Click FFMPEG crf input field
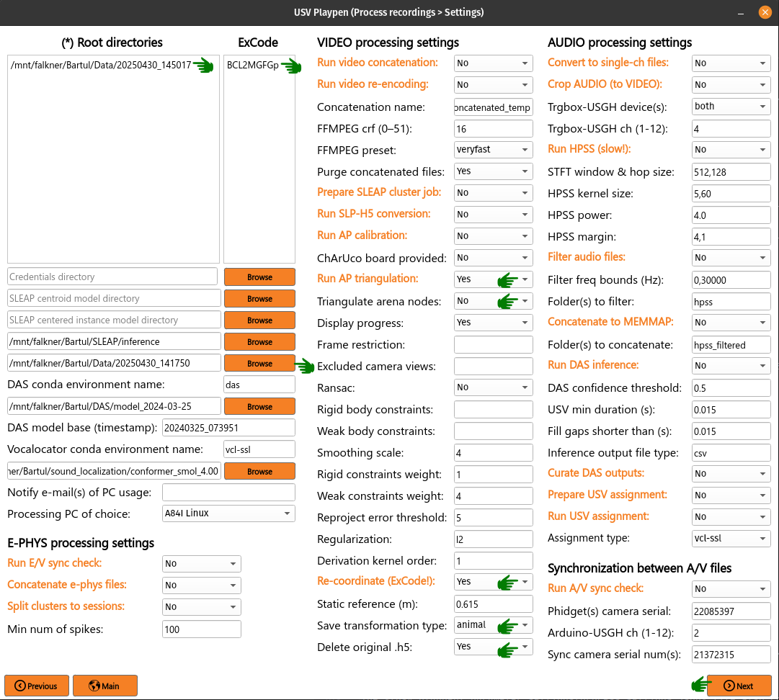The width and height of the screenshot is (779, 700). (x=493, y=129)
